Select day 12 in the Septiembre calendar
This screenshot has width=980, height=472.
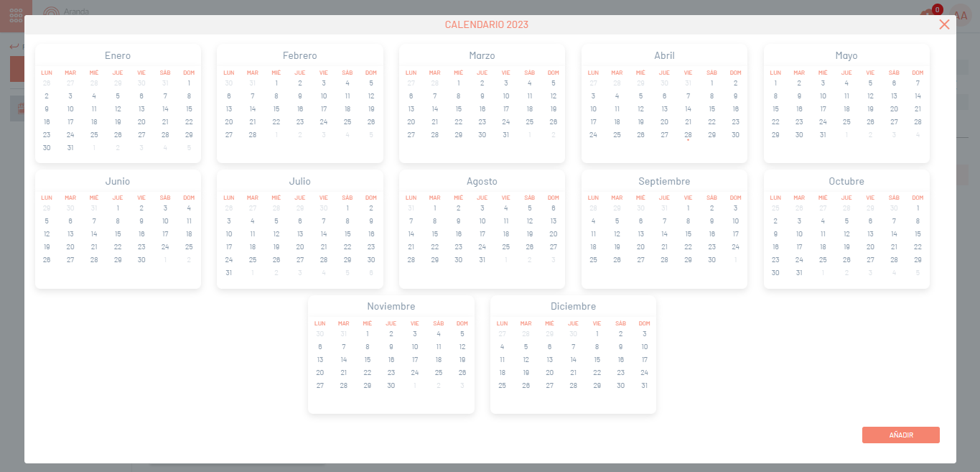coord(617,234)
